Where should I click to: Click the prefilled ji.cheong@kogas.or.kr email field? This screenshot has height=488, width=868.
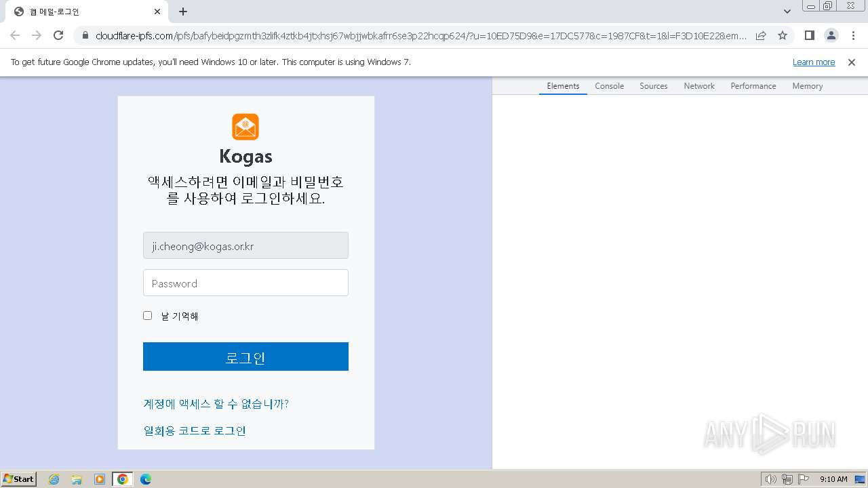point(245,245)
